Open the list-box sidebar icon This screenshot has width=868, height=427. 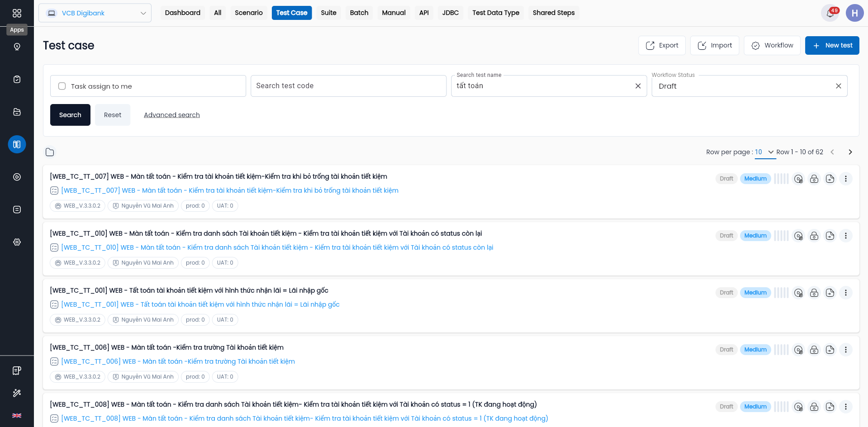[x=17, y=209]
